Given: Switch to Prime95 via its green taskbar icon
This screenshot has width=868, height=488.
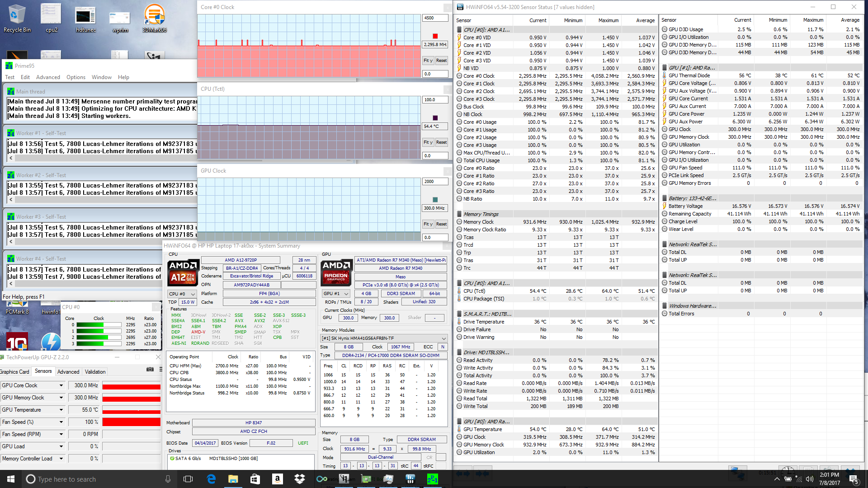Looking at the screenshot, I should (x=433, y=479).
